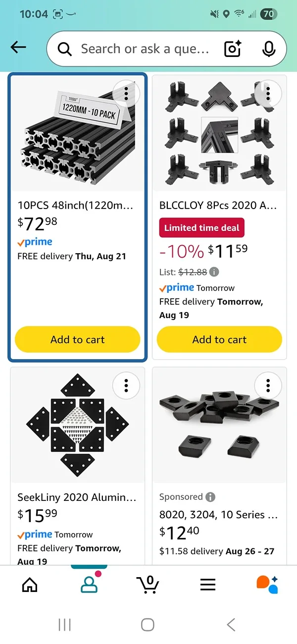Open three-dot menu on T-nuts product image

click(x=268, y=385)
